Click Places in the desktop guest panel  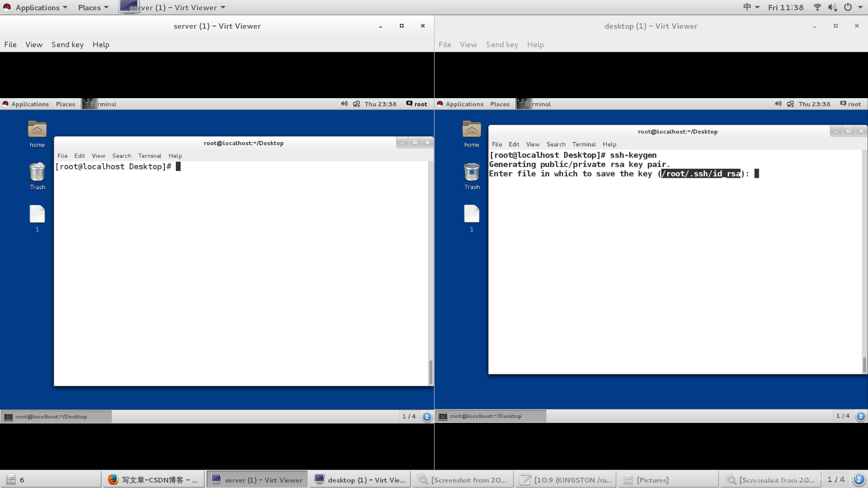point(500,104)
